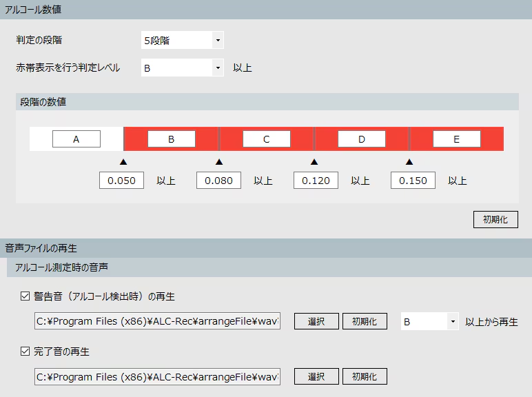
Task: Open the 判定の段階 dropdown showing 5段階
Action: 182,41
